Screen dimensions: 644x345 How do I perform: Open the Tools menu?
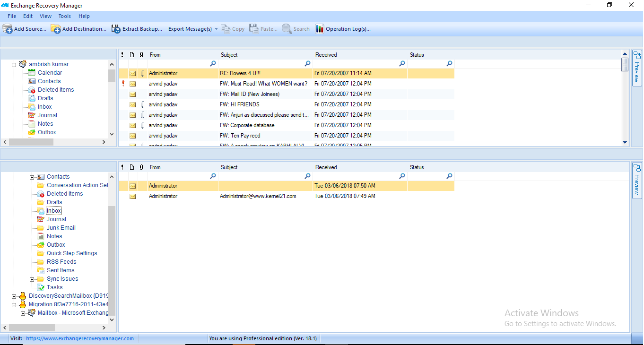pos(65,16)
